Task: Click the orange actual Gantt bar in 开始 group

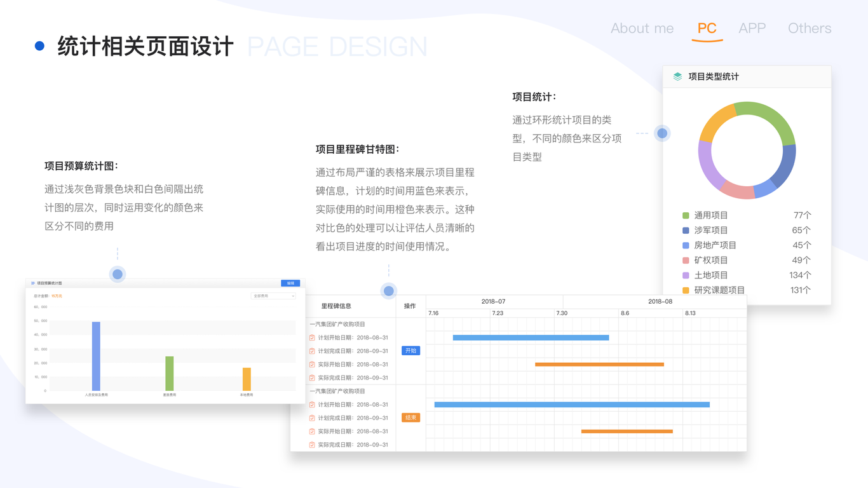Action: click(x=599, y=364)
